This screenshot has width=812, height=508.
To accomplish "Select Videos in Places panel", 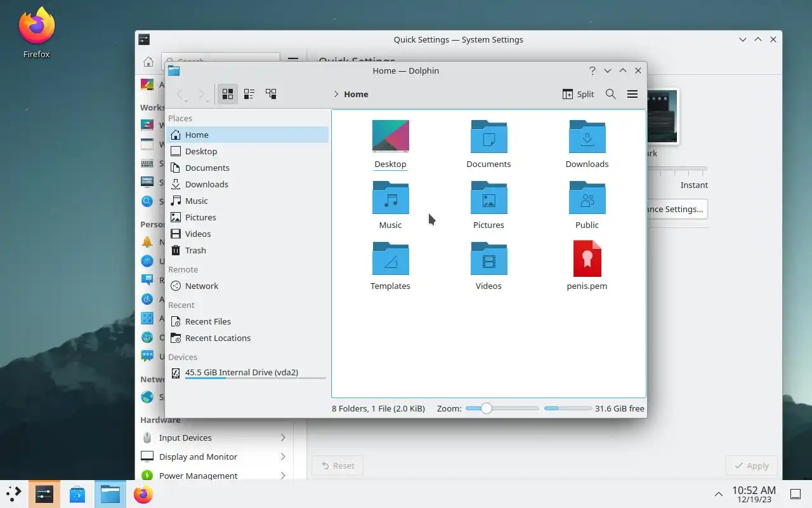I will pos(247,234).
